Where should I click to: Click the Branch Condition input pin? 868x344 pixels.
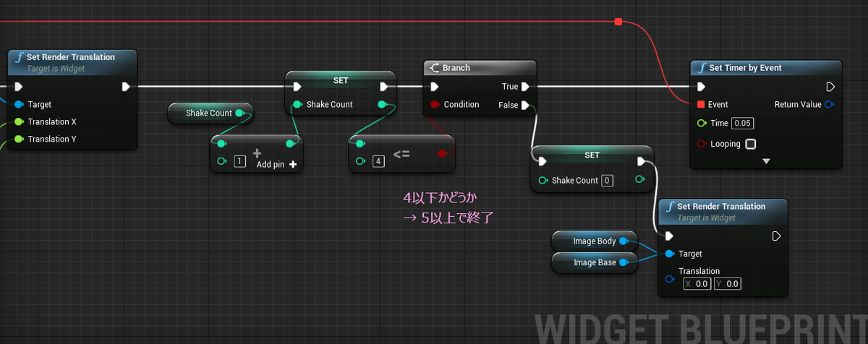(x=434, y=105)
